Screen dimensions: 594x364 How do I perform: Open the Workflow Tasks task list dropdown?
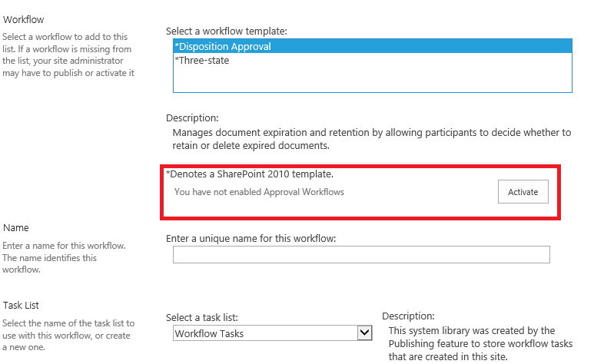(x=272, y=333)
